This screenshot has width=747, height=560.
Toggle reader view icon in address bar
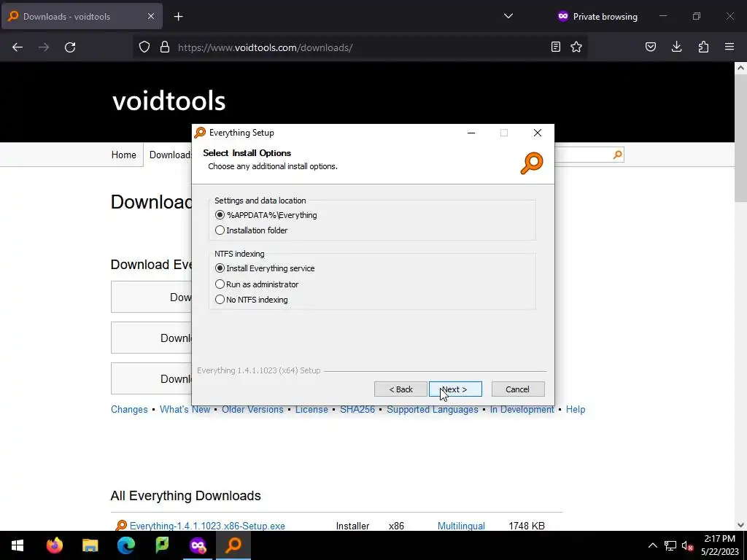tap(555, 47)
